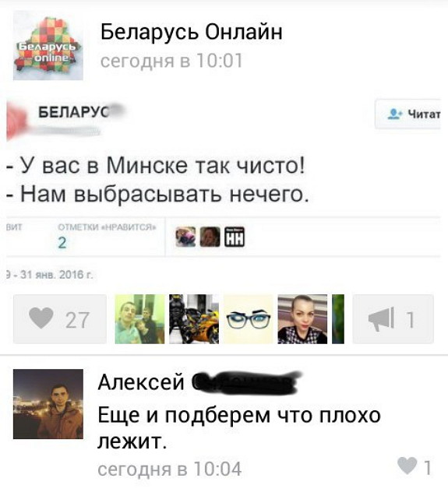Open the Беларусь Онлайн group name link

click(192, 32)
